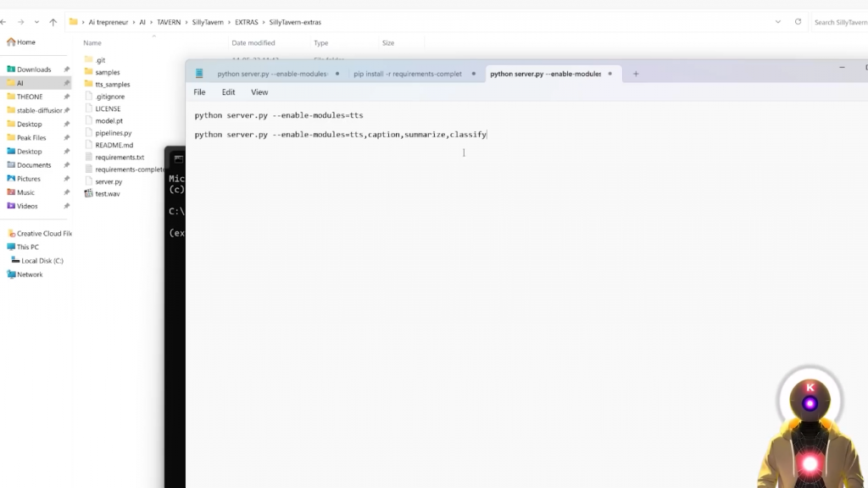Screen dimensions: 868x488
Task: Select the README.md file
Action: click(108, 145)
